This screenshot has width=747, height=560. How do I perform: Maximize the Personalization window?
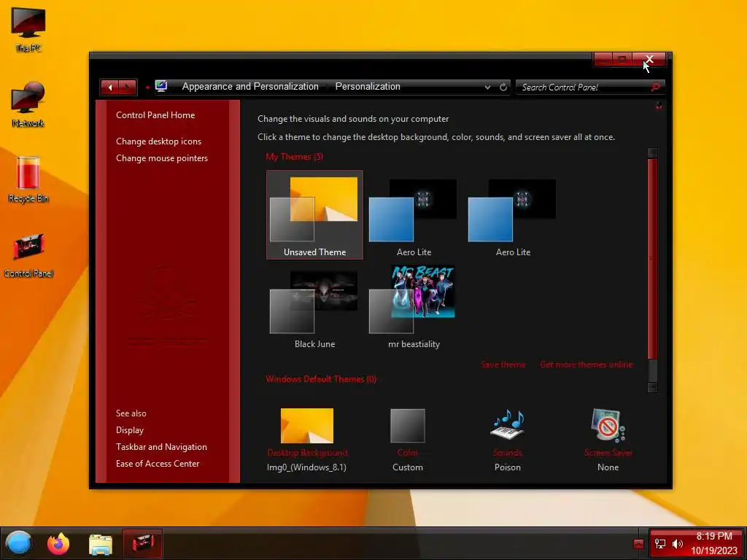click(x=622, y=60)
